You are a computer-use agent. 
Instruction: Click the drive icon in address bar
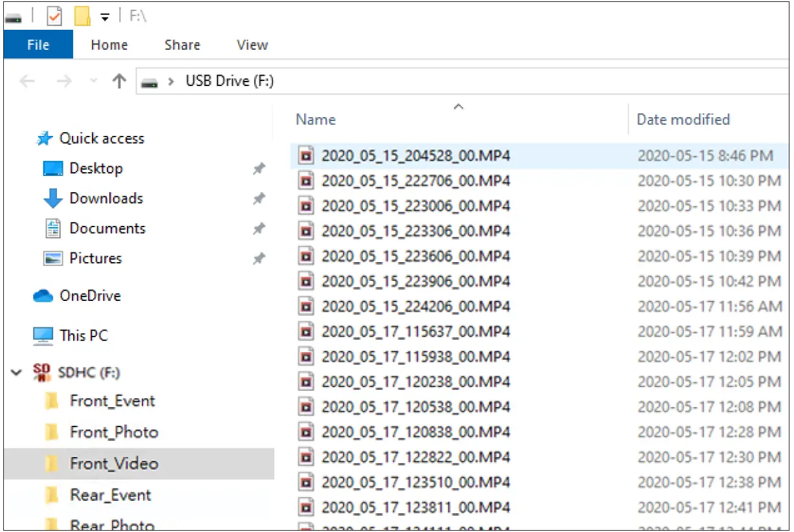[150, 82]
